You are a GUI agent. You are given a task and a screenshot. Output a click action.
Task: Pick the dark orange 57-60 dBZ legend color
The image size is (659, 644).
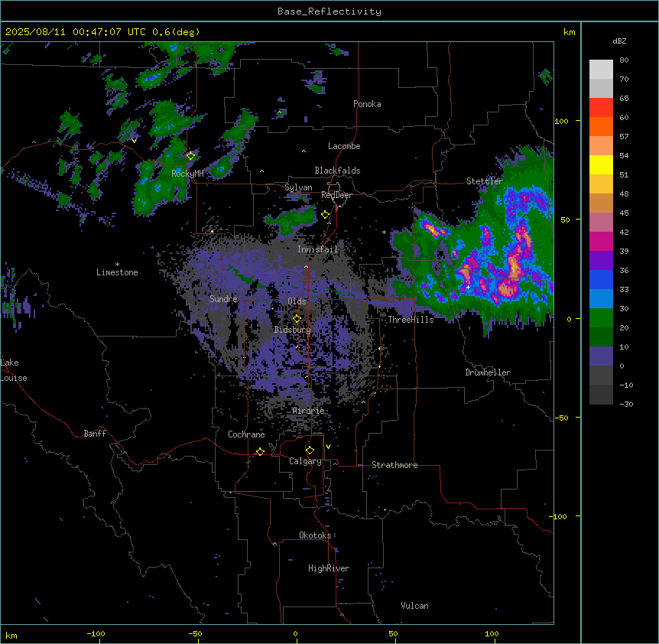click(601, 126)
